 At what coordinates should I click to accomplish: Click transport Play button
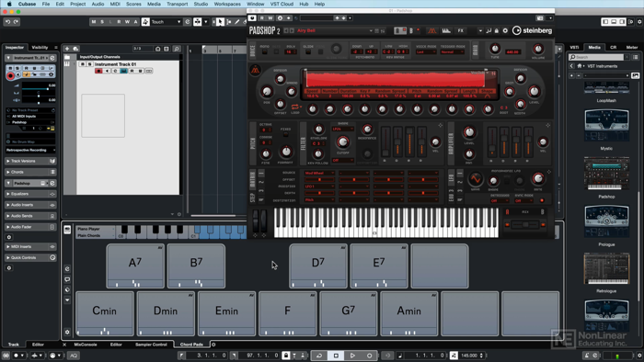352,356
